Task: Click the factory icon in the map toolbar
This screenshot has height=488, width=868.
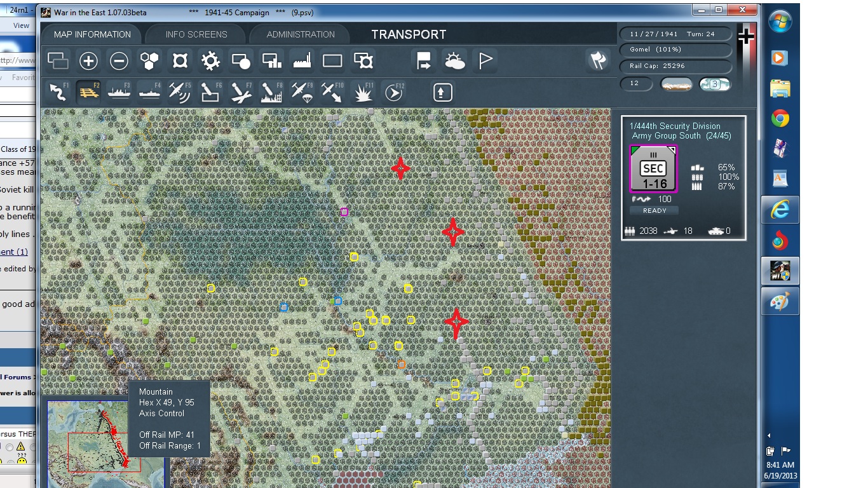Action: 302,60
